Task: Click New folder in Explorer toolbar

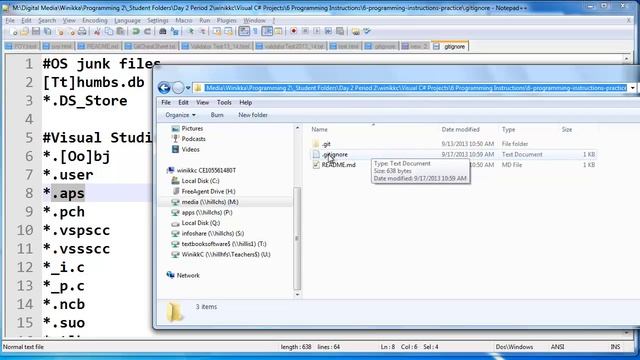Action: click(x=253, y=115)
